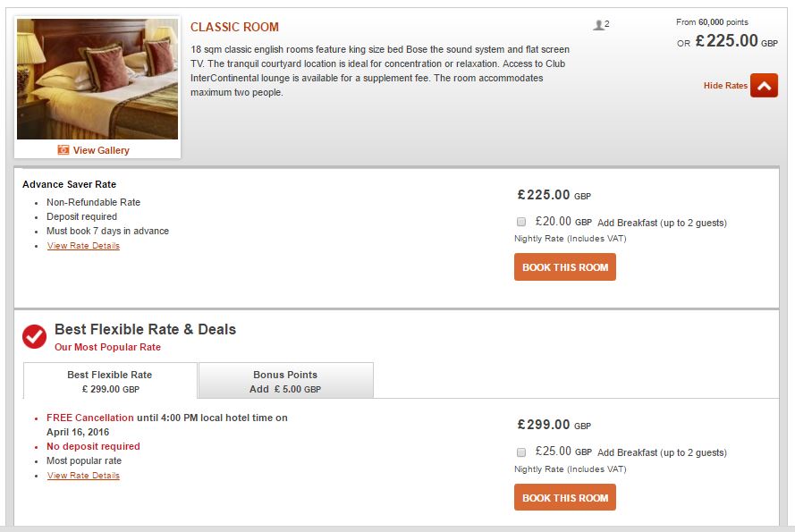The width and height of the screenshot is (795, 532).
Task: View Rate Details for Best Flexible Rate
Action: [x=83, y=476]
